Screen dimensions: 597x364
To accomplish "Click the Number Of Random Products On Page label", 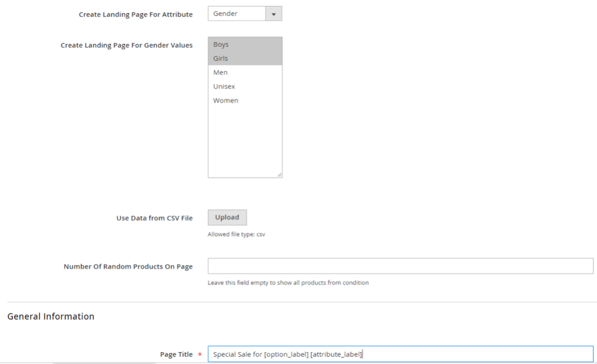I will 128,267.
